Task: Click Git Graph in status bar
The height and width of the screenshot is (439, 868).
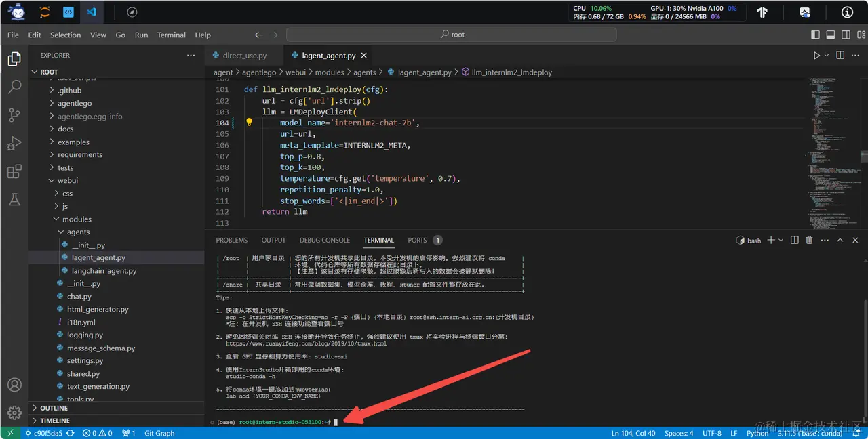Action: click(160, 433)
